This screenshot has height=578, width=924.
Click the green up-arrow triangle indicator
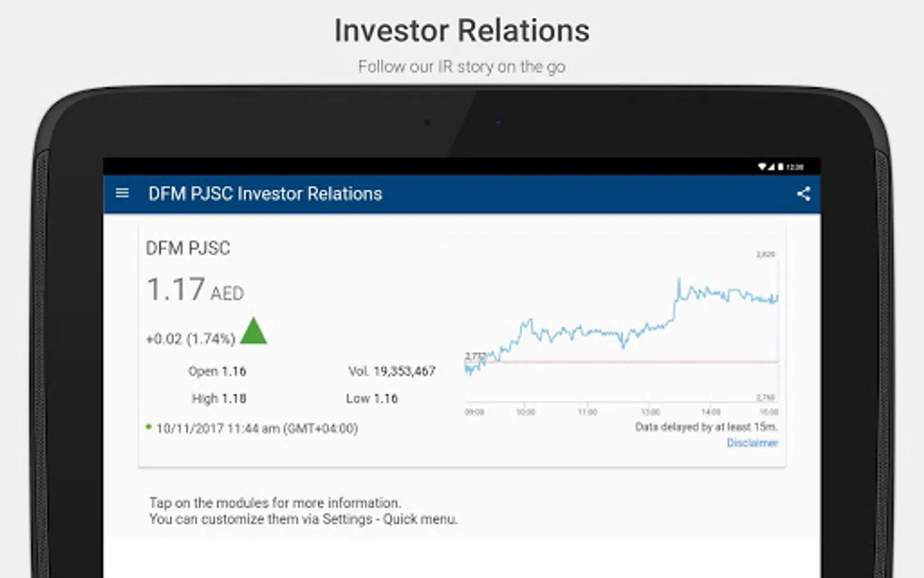click(x=253, y=331)
